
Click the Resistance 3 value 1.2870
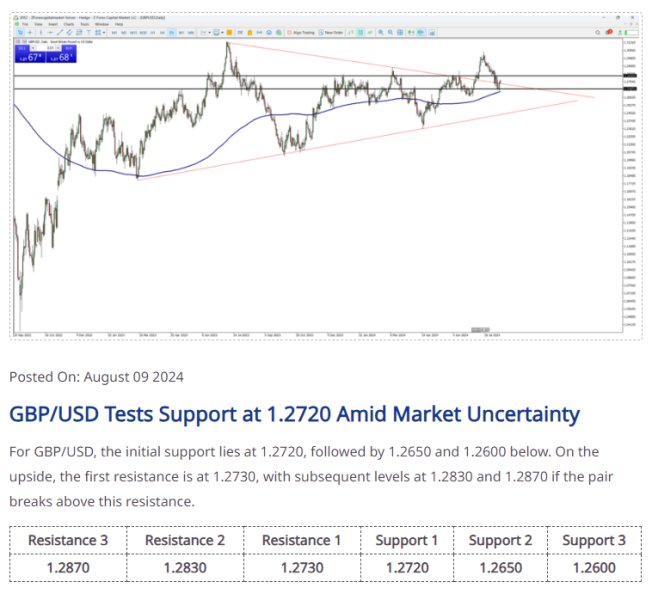[68, 568]
